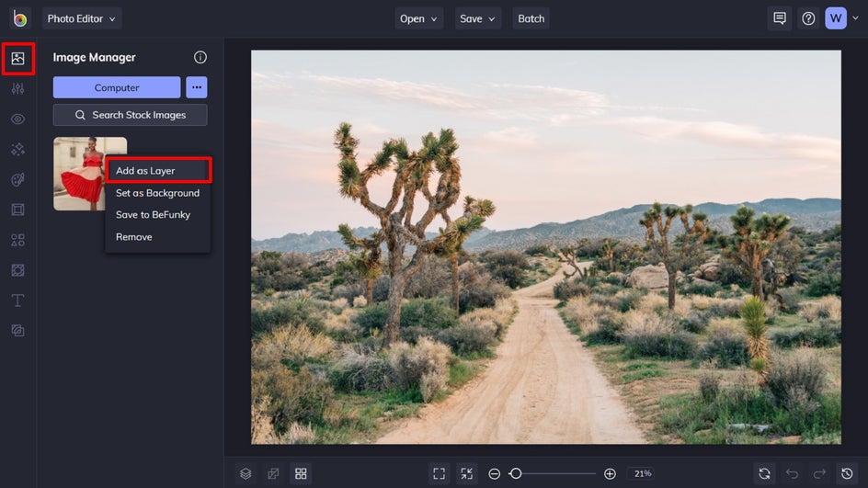Open the Text tool
Image resolution: width=868 pixels, height=488 pixels.
(x=17, y=301)
